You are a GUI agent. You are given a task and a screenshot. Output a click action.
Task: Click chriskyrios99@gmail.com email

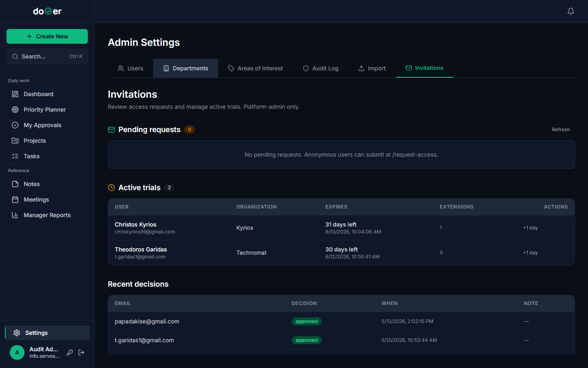[145, 232]
